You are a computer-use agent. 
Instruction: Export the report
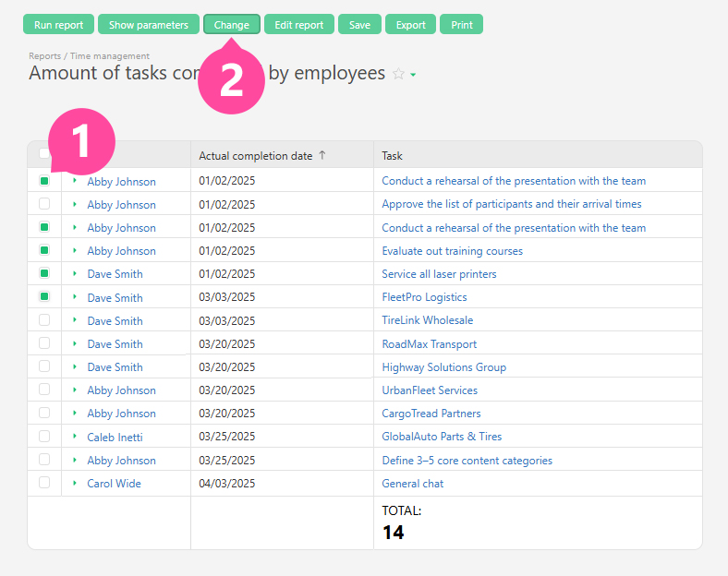410,25
